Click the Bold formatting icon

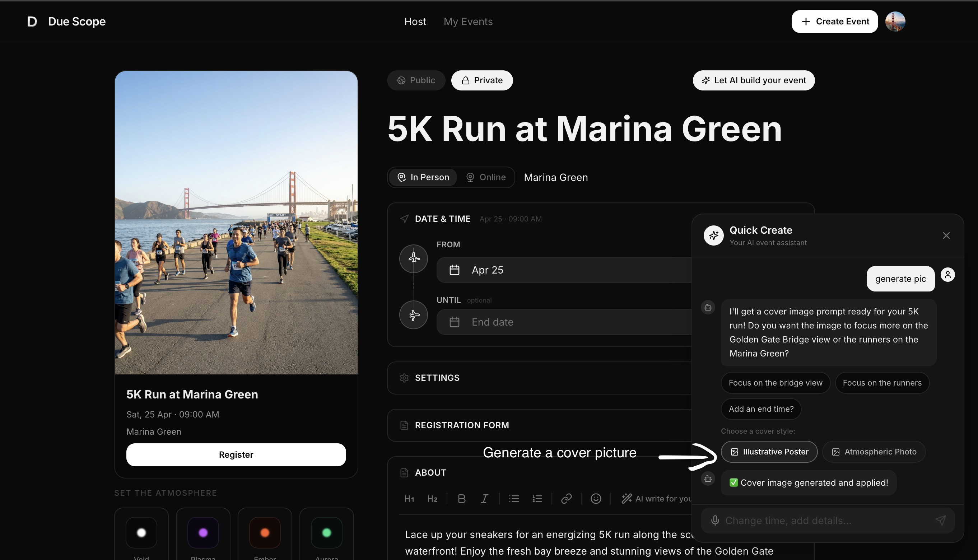coord(461,499)
